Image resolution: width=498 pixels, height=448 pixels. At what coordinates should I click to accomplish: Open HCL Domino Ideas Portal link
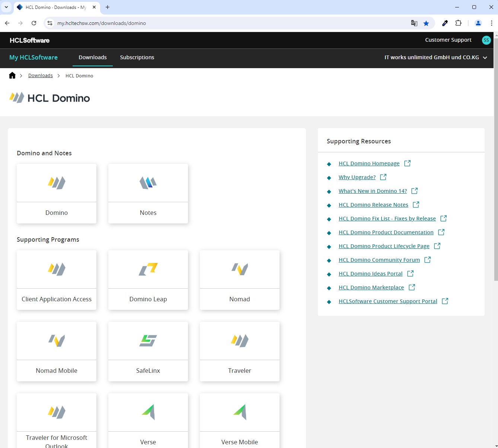click(371, 274)
